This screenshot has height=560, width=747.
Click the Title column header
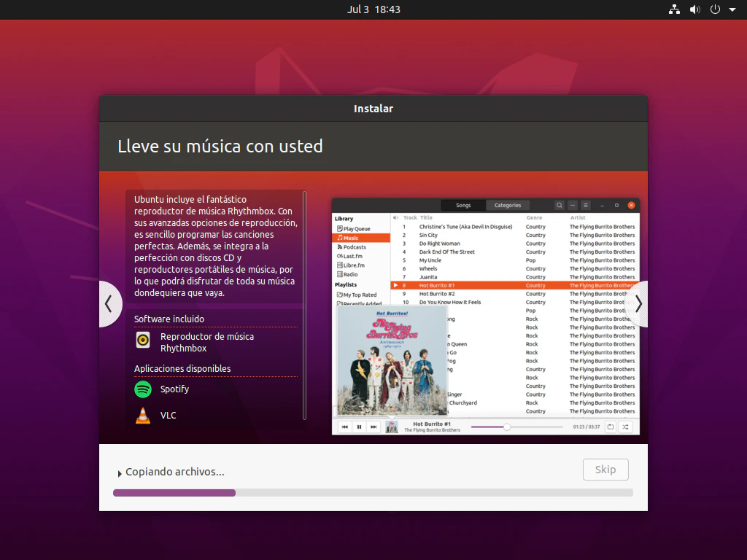(x=426, y=217)
